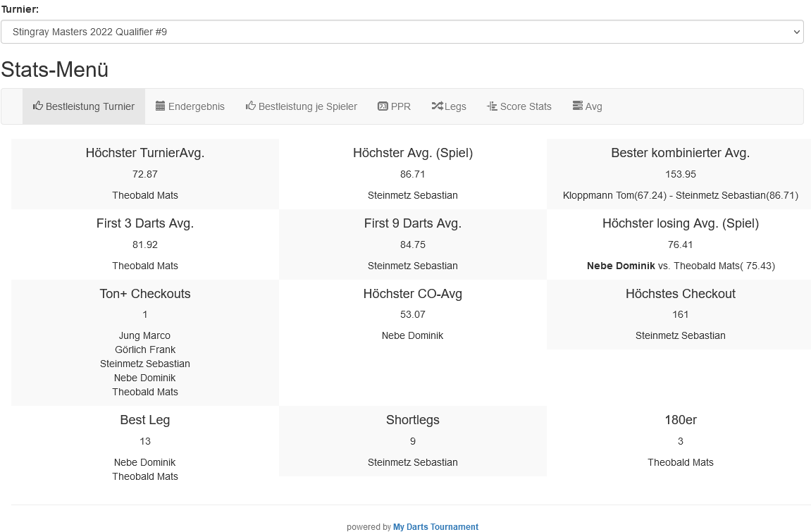Click the Stats-Menü heading
The width and height of the screenshot is (811, 532).
55,70
